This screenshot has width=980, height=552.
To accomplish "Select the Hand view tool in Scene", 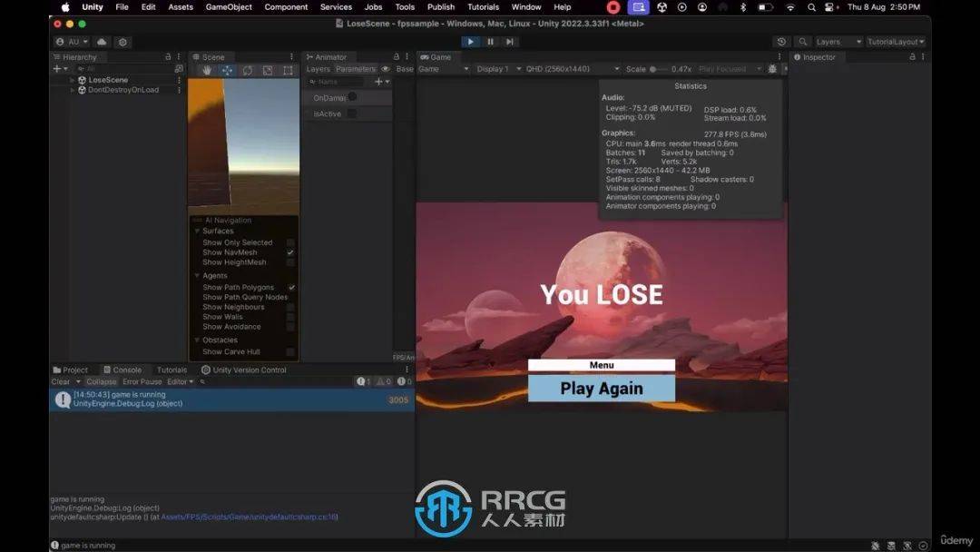I will point(207,71).
